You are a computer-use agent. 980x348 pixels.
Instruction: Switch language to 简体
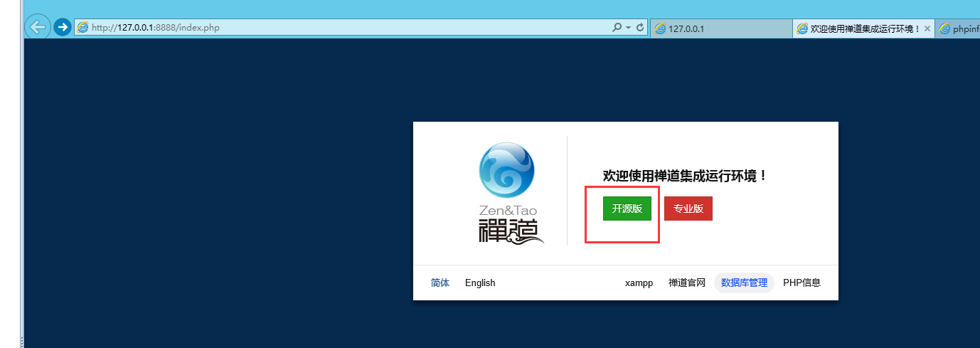pos(440,283)
